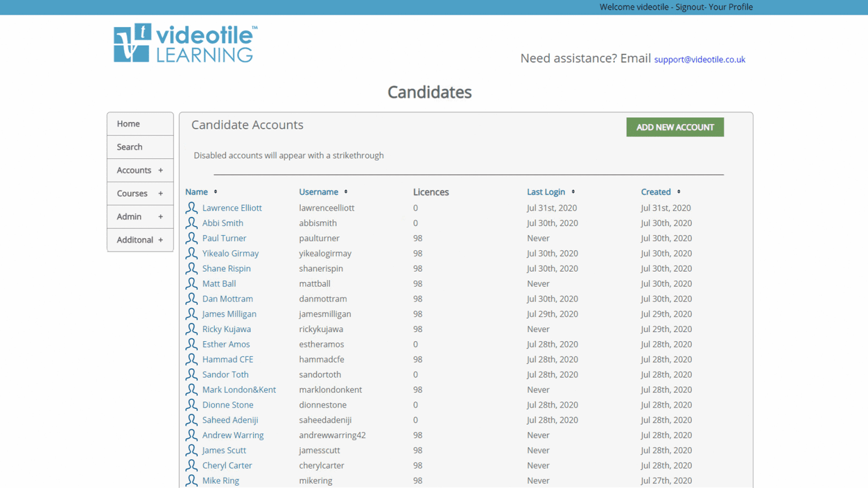Open Sandor Toth's candidate account
The image size is (868, 488).
[225, 374]
